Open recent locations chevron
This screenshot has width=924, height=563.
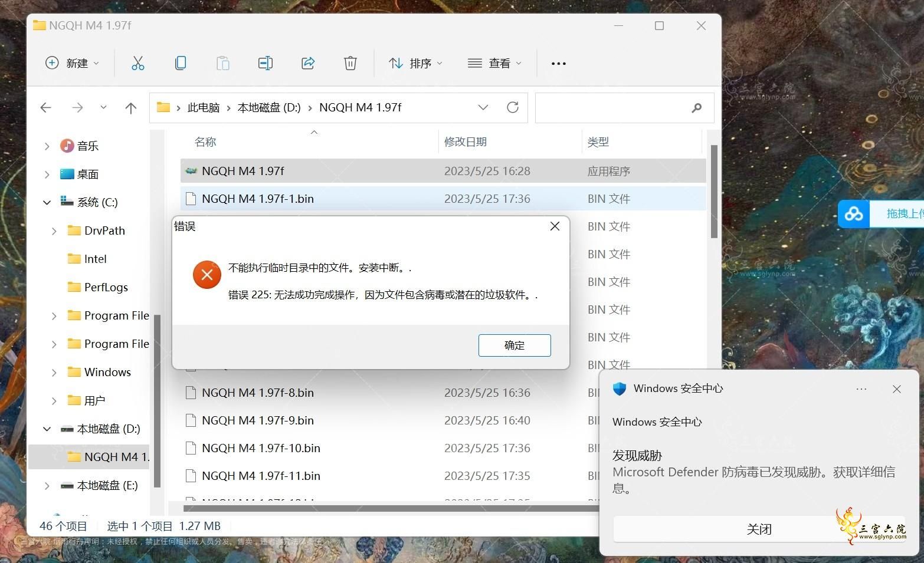click(103, 107)
